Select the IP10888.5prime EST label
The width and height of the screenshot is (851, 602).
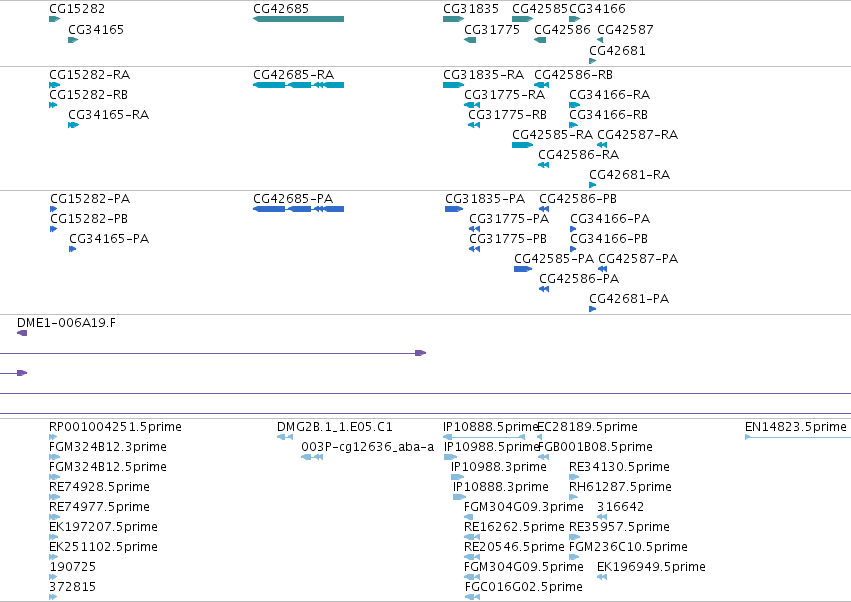tap(490, 427)
